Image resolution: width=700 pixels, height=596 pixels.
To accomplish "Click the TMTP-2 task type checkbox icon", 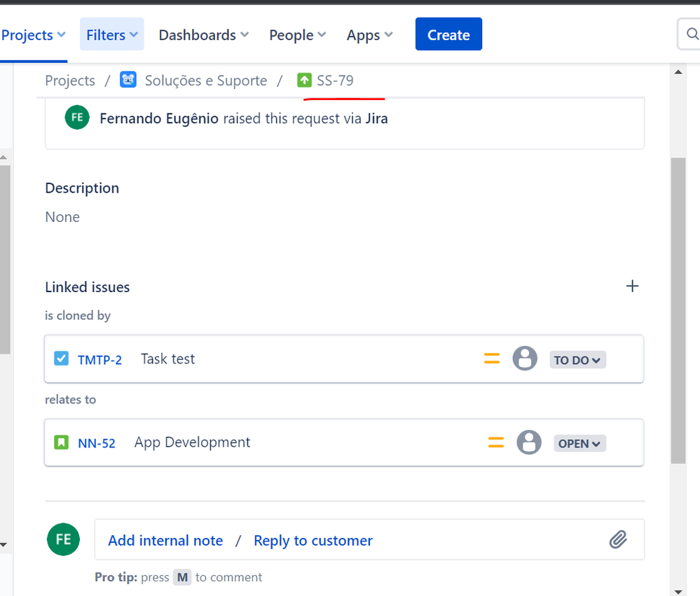I will pyautogui.click(x=61, y=358).
